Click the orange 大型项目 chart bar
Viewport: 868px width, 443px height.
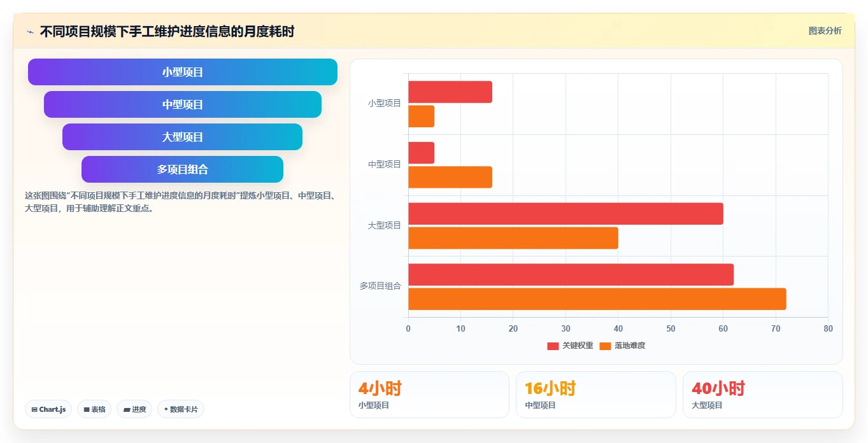pyautogui.click(x=513, y=238)
